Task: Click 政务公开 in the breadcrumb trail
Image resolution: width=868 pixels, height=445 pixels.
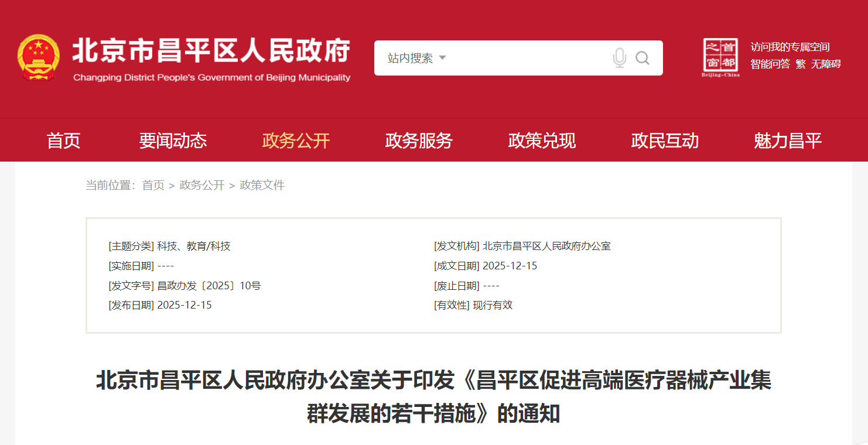Action: point(202,186)
